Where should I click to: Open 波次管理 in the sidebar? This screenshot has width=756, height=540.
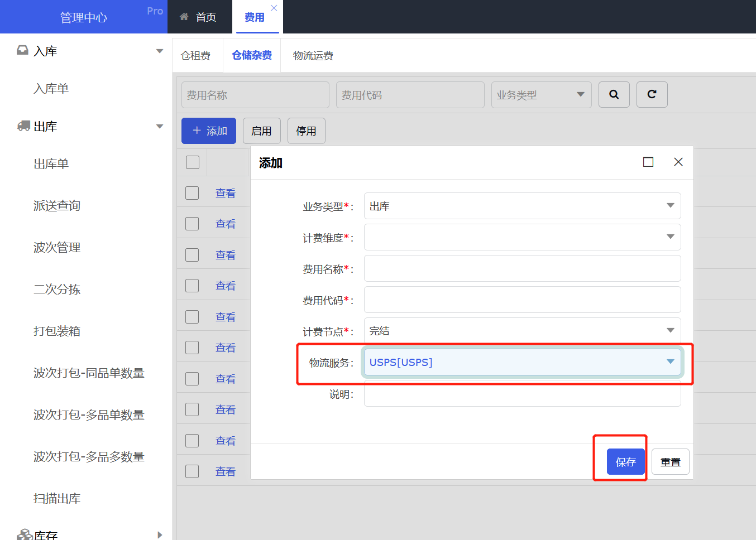click(57, 247)
